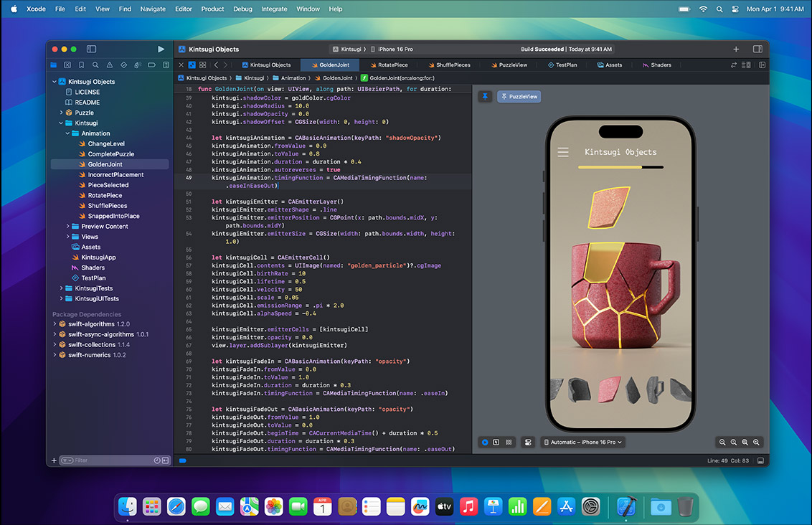
Task: Open the Find navigator magnifying glass
Action: coord(95,65)
